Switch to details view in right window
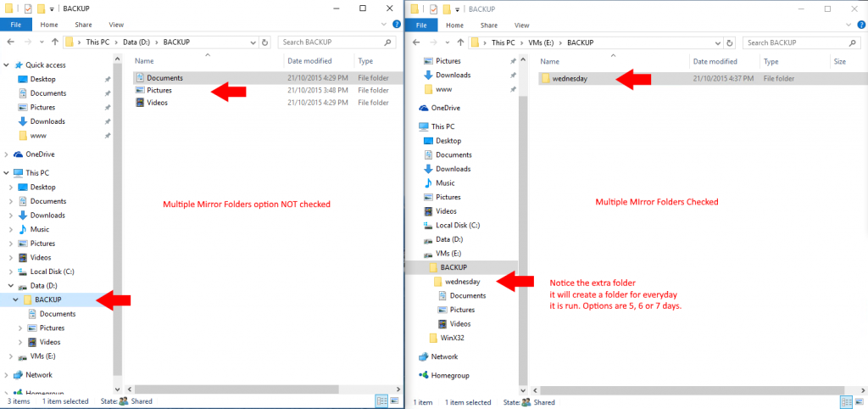Viewport: 868px width, 409px height. [847, 402]
